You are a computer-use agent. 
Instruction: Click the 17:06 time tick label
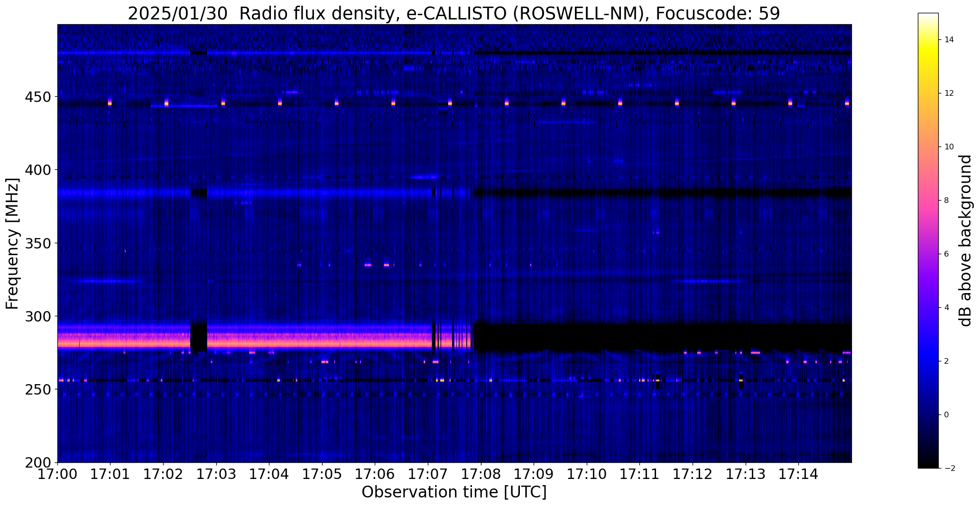pyautogui.click(x=375, y=474)
